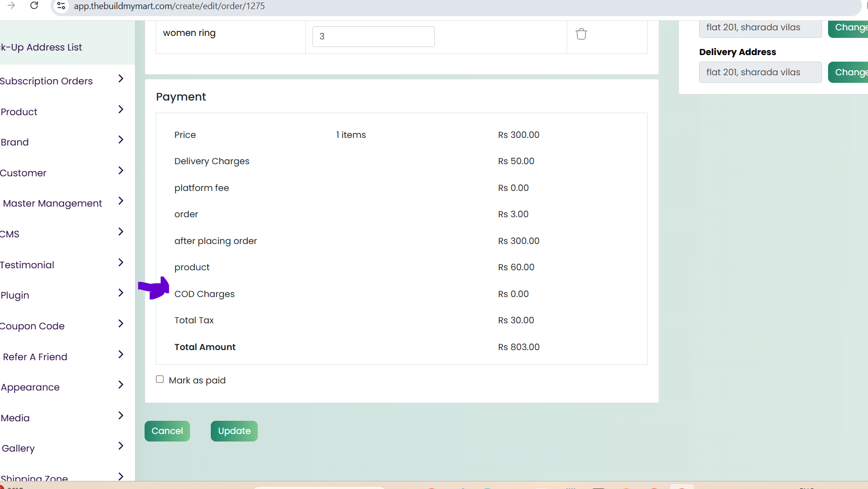Viewport: 868px width, 489px height.
Task: Tick the Mark as paid checkbox
Action: click(160, 379)
